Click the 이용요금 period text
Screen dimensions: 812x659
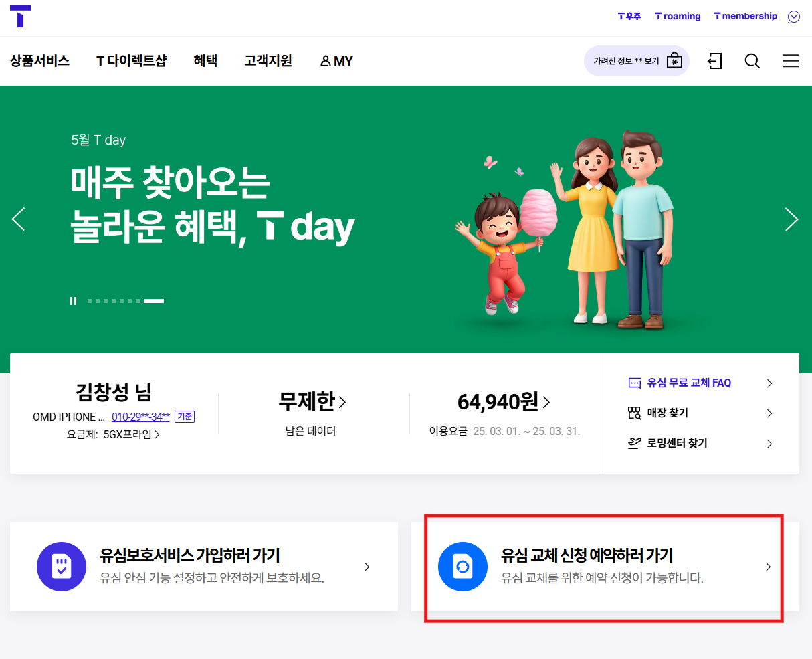526,431
